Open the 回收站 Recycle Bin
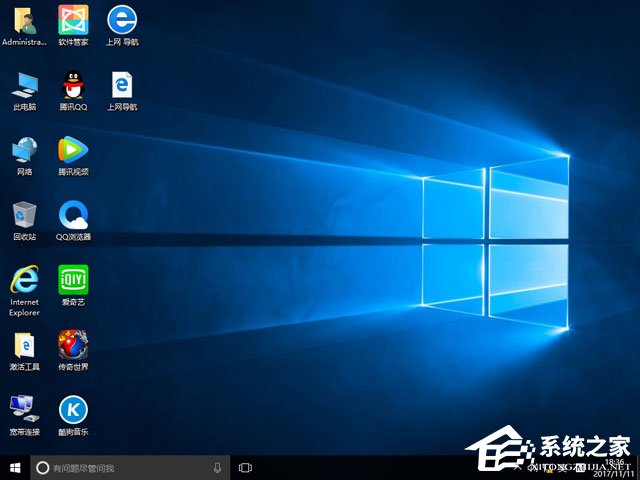Viewport: 640px width, 480px height. [x=24, y=214]
